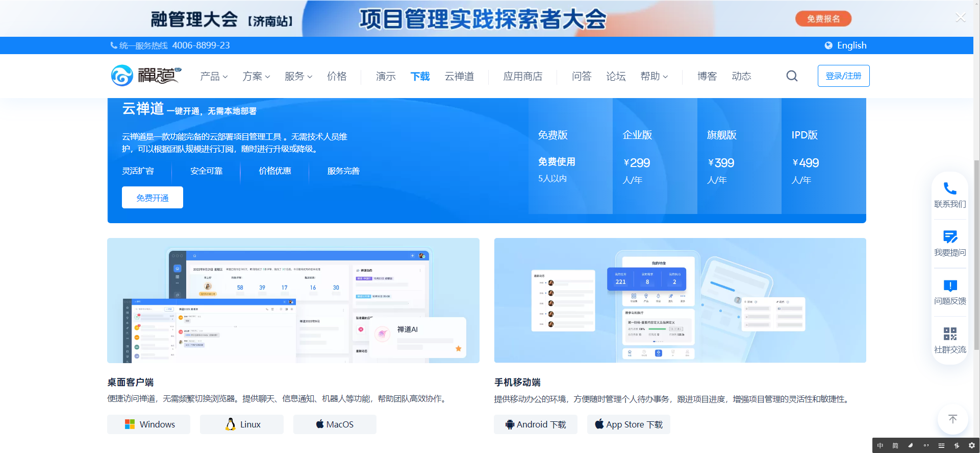Click the Linux penguin icon
Image resolution: width=980 pixels, height=453 pixels.
pos(231,424)
